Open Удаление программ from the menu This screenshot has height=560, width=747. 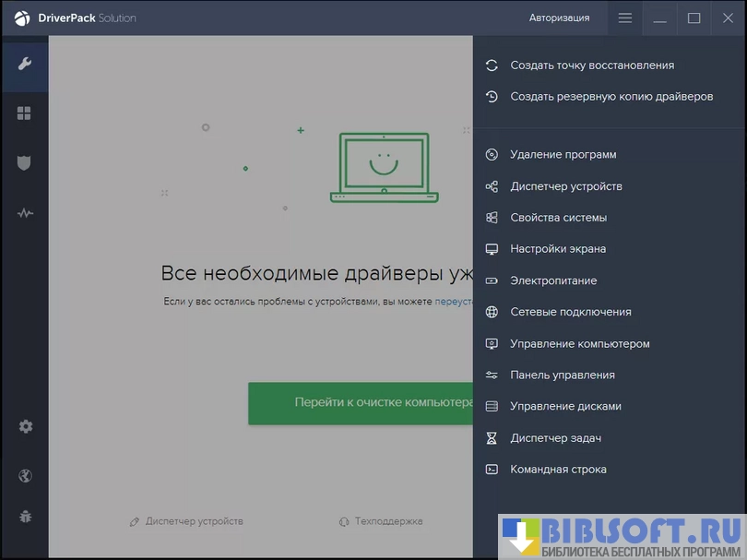tap(563, 155)
